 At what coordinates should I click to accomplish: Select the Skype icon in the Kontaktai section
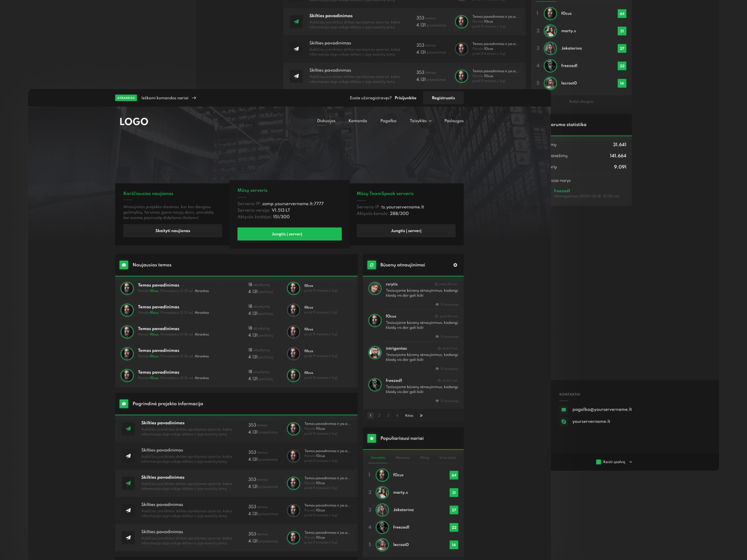click(564, 421)
